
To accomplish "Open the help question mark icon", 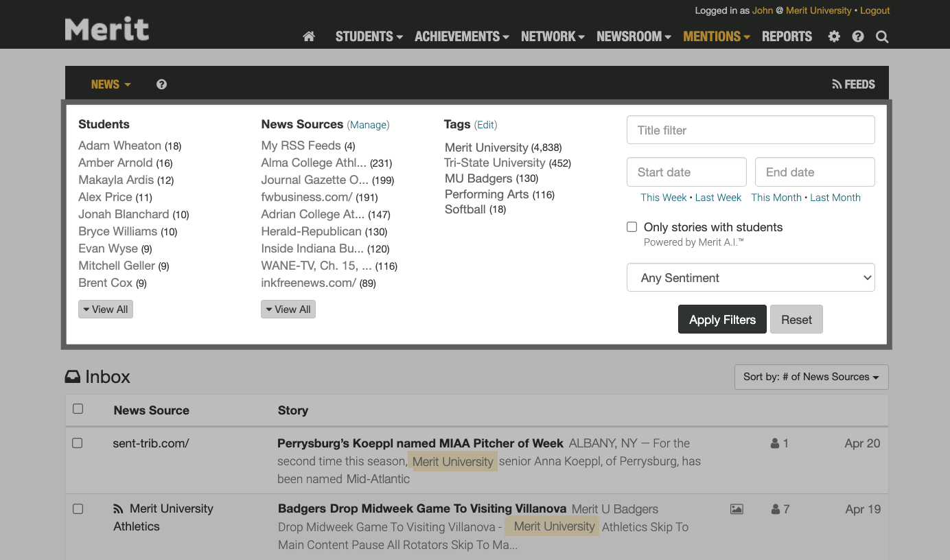I will 857,36.
